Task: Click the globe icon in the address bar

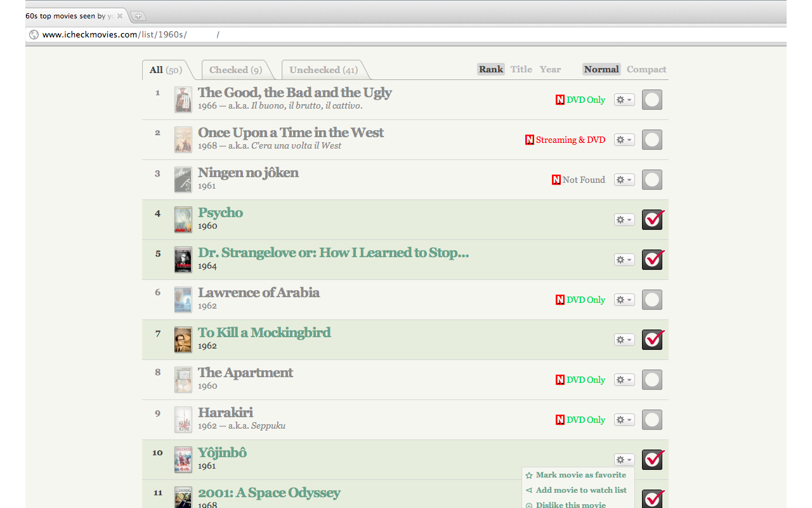Action: 34,34
